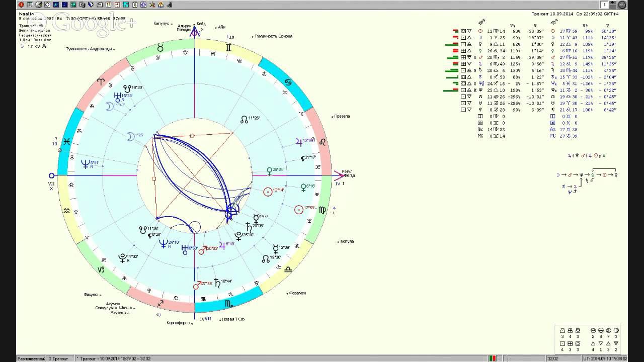Click the yellow bell-shaped toolbar icon

coord(160,5)
